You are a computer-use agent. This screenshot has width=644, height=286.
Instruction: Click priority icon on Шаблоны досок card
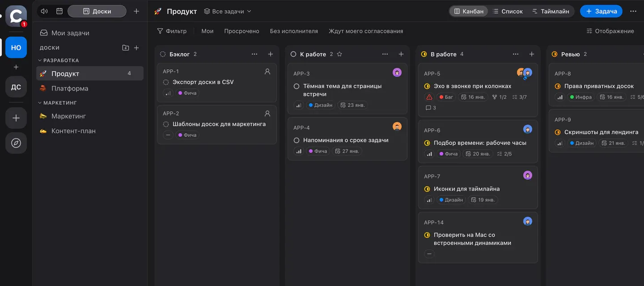point(168,135)
